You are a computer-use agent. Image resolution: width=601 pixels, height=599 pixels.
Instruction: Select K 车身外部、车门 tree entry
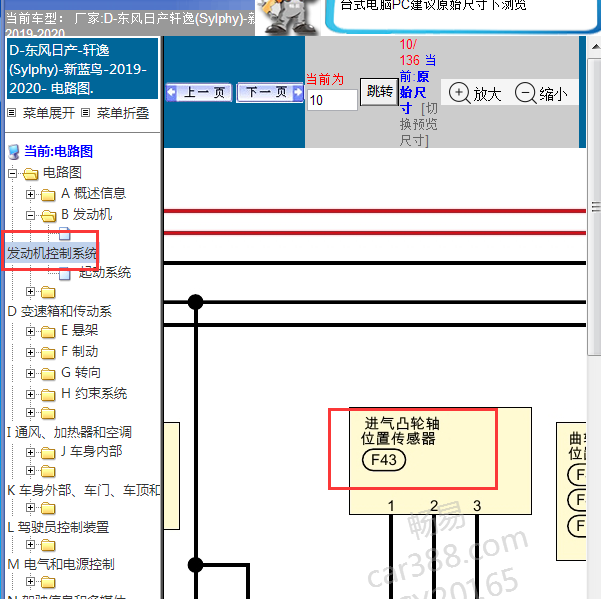click(84, 490)
